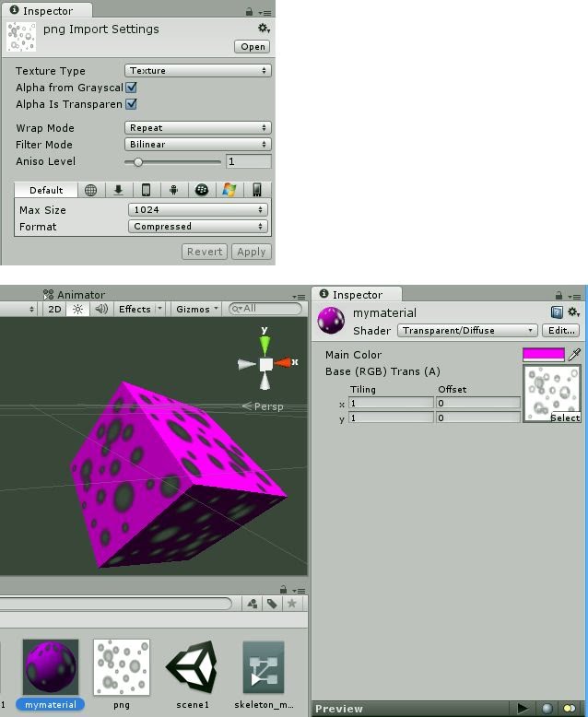Switch to the Windows Store platform tab

click(229, 191)
